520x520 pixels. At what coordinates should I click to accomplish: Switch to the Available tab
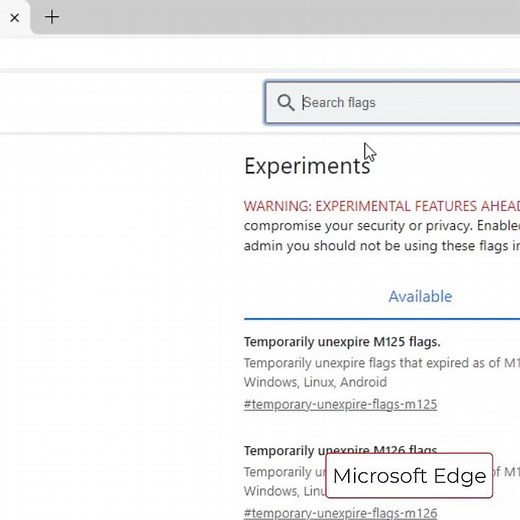(420, 296)
